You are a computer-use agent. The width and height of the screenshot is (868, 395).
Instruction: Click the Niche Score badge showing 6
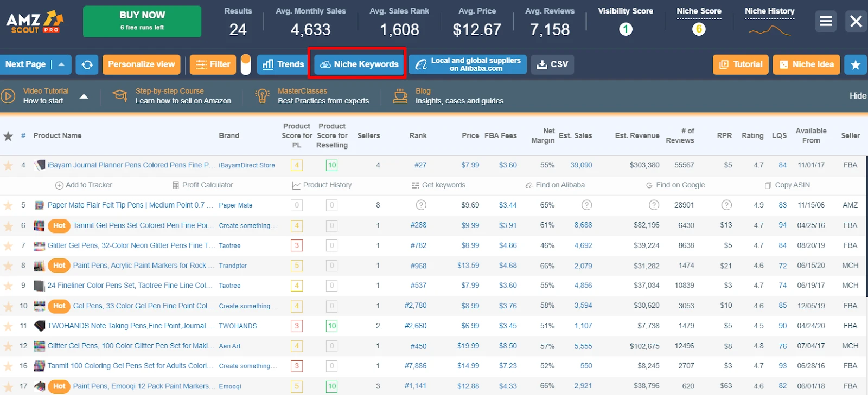(x=699, y=29)
